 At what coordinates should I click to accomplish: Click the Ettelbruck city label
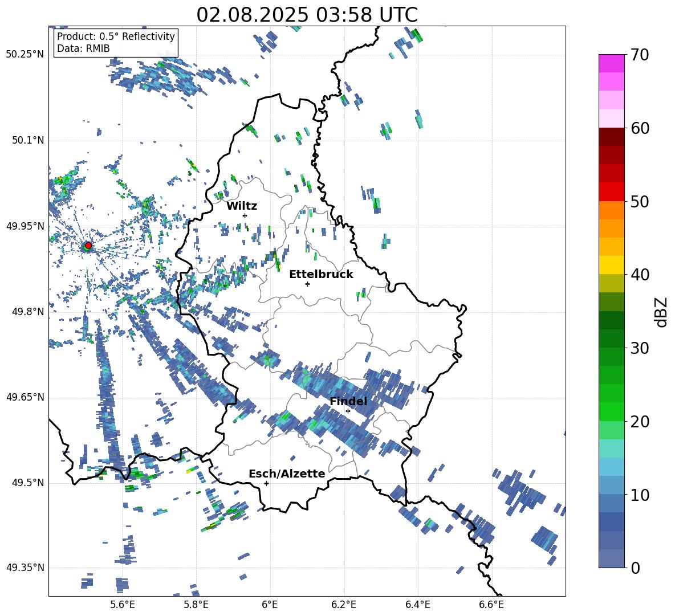click(x=321, y=275)
